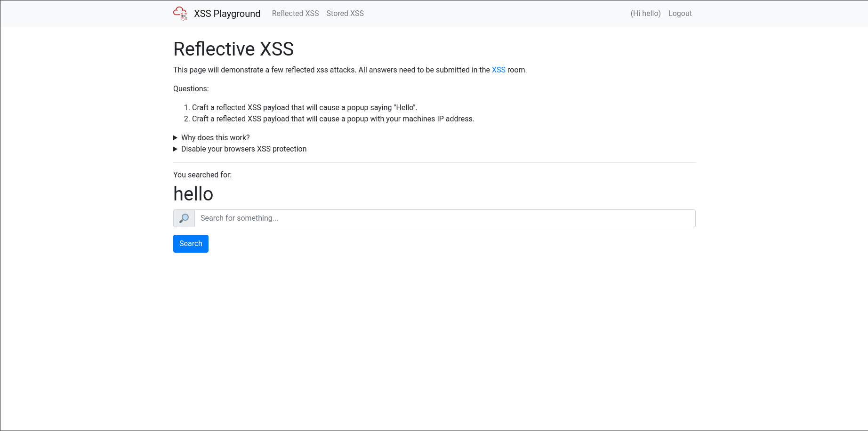Click the "You searched for:" label

tap(202, 175)
